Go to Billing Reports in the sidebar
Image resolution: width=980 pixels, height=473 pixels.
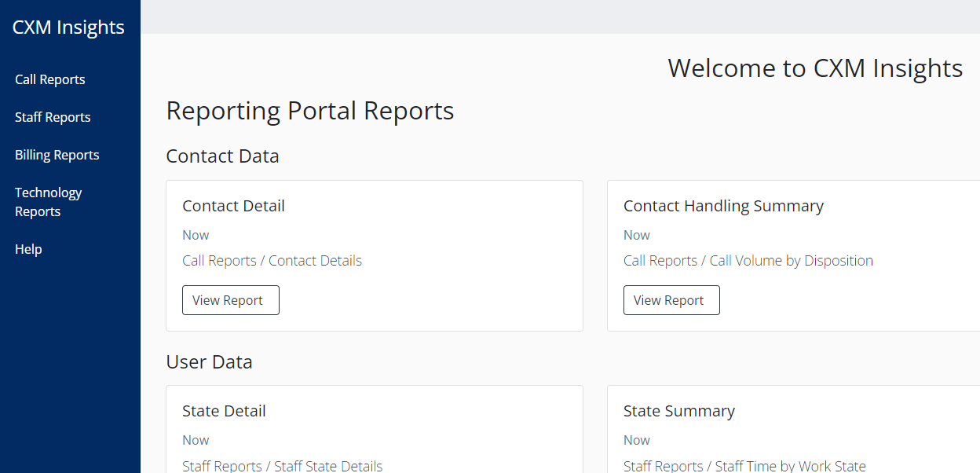click(x=57, y=155)
